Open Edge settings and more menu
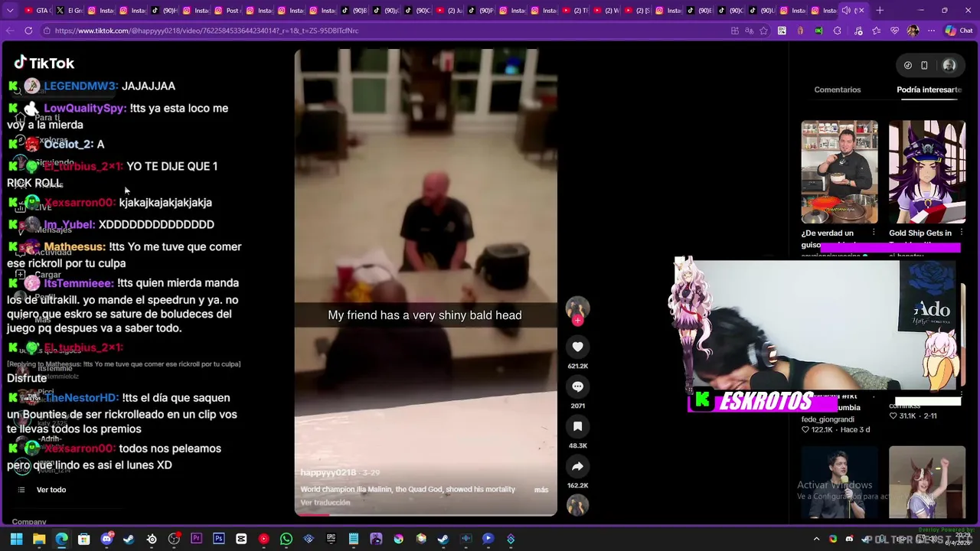The width and height of the screenshot is (980, 551). [931, 31]
